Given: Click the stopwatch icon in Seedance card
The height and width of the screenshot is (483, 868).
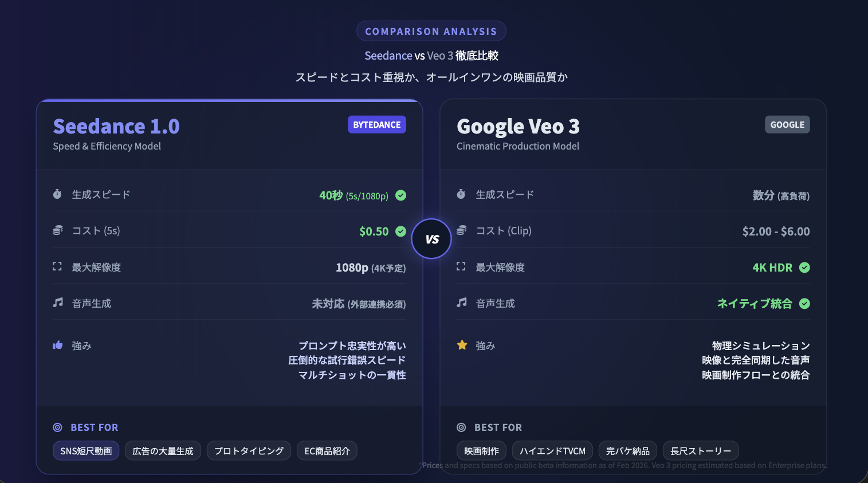Looking at the screenshot, I should pos(57,194).
